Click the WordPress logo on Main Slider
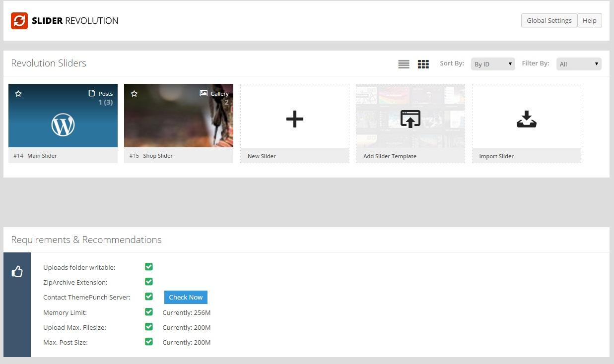The width and height of the screenshot is (614, 364). 63,124
